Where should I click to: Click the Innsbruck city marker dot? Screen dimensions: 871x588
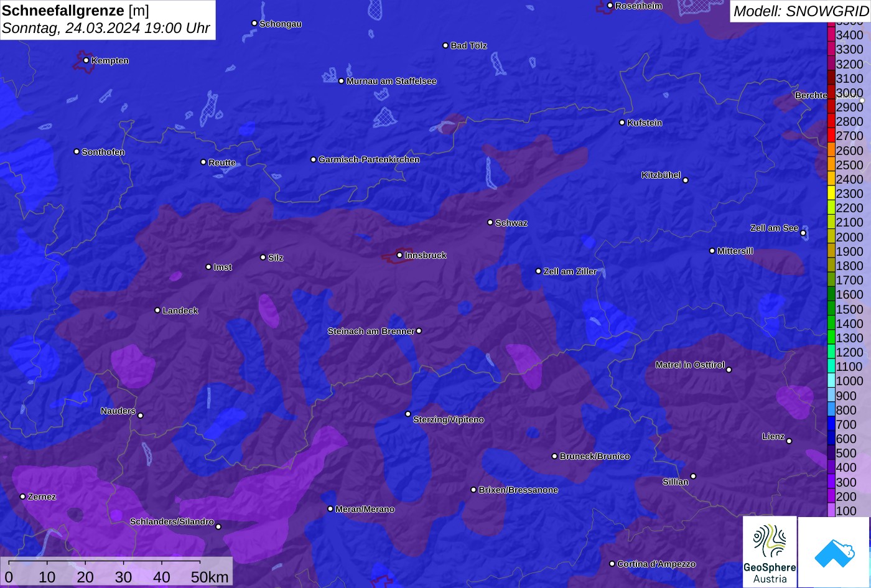(x=399, y=255)
